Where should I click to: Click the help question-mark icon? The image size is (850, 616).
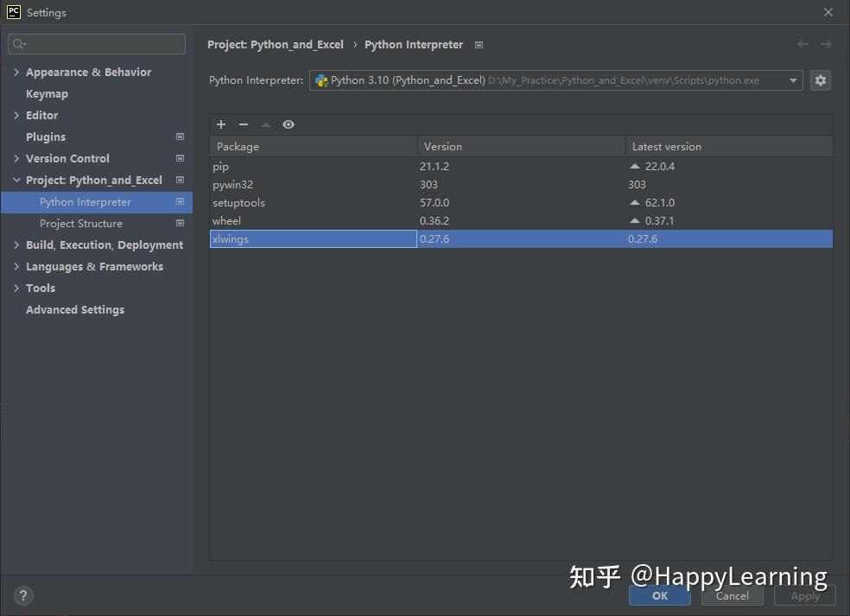click(x=22, y=595)
